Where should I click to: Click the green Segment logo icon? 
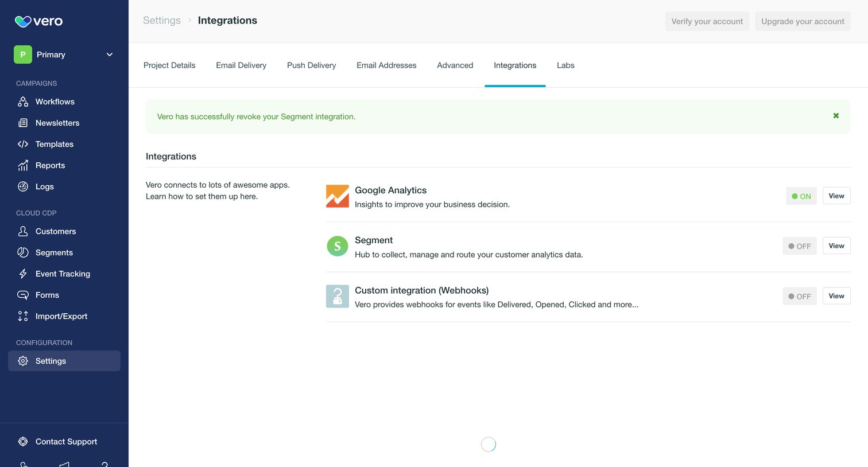pos(338,246)
